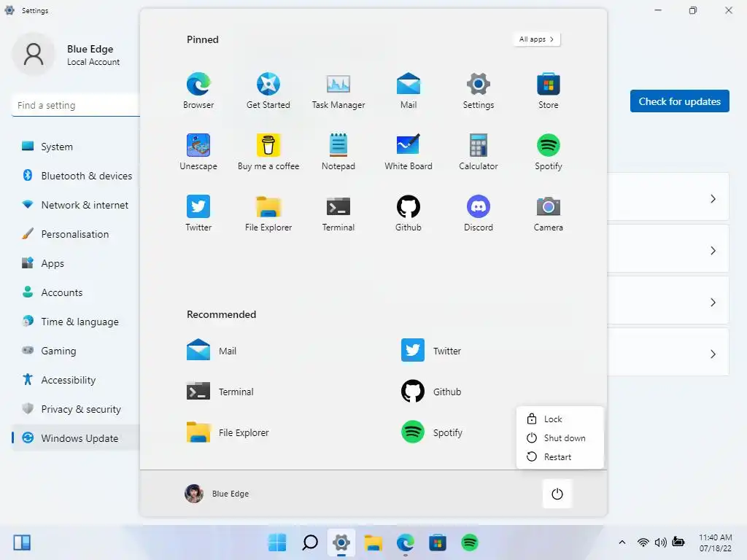Open Privacy & security settings
Screen dimensions: 747x560
point(76,409)
